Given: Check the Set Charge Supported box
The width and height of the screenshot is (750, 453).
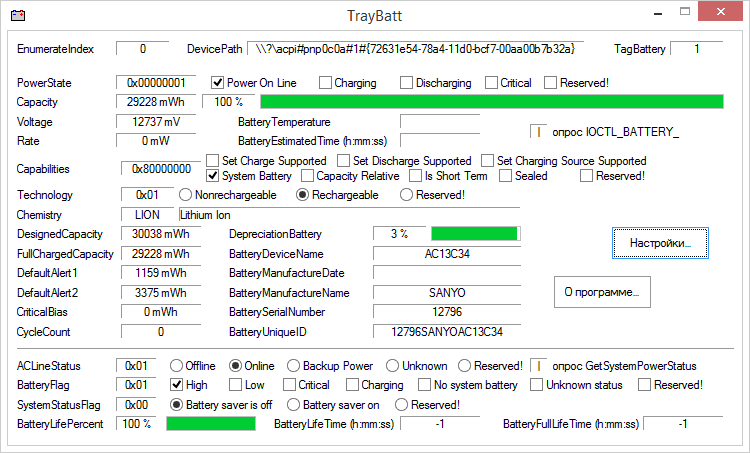Looking at the screenshot, I should coord(212,161).
